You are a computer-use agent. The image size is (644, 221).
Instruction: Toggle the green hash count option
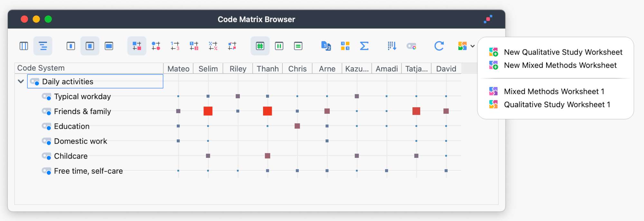tap(260, 46)
